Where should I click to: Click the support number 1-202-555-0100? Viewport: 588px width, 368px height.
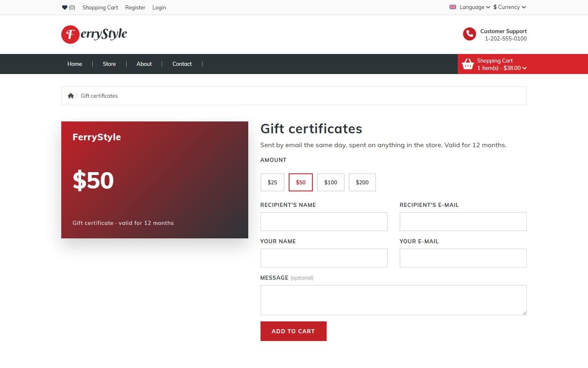click(506, 38)
